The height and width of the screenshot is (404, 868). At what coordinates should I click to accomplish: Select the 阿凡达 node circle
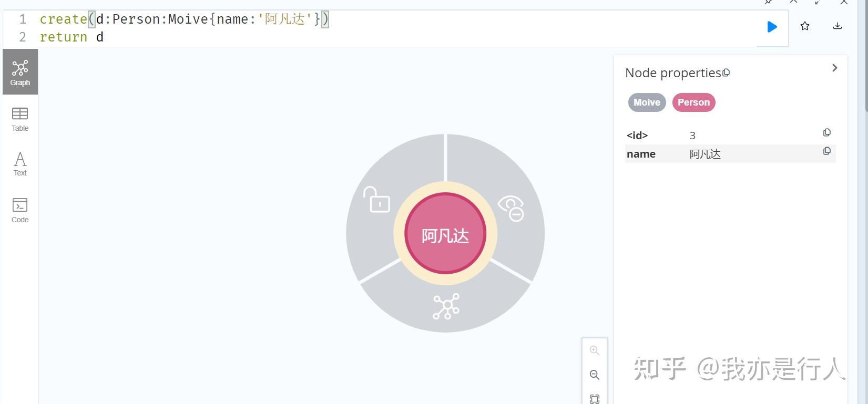tap(445, 234)
